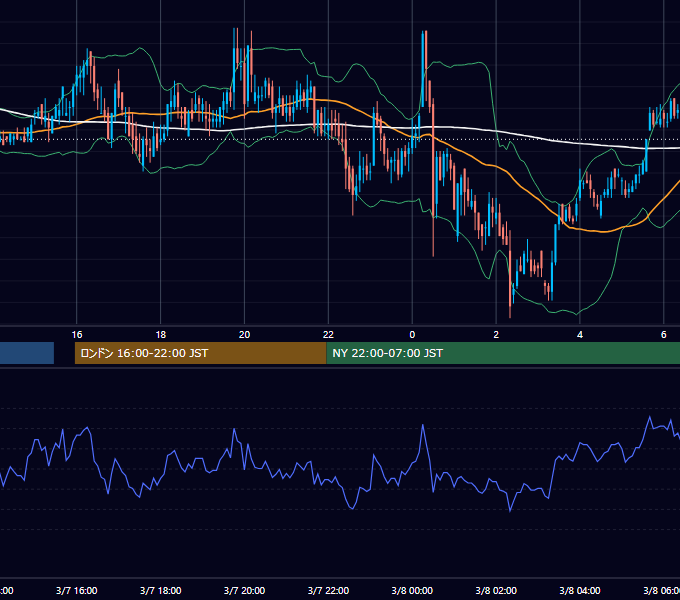Viewport: 680px width, 600px height.
Task: Click the 3/8 02:00 date label
Action: pyautogui.click(x=496, y=590)
